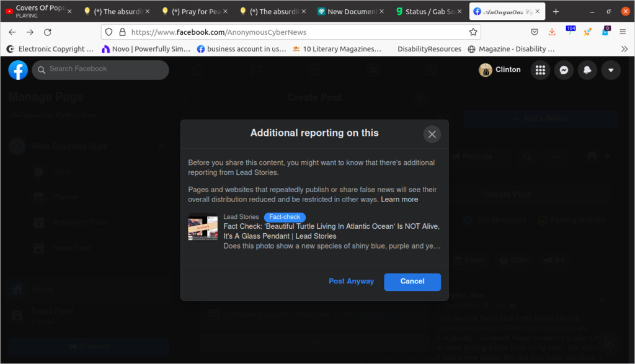Viewport: 635px width, 364px height.
Task: Show more bookmarks toolbar items
Action: point(624,49)
